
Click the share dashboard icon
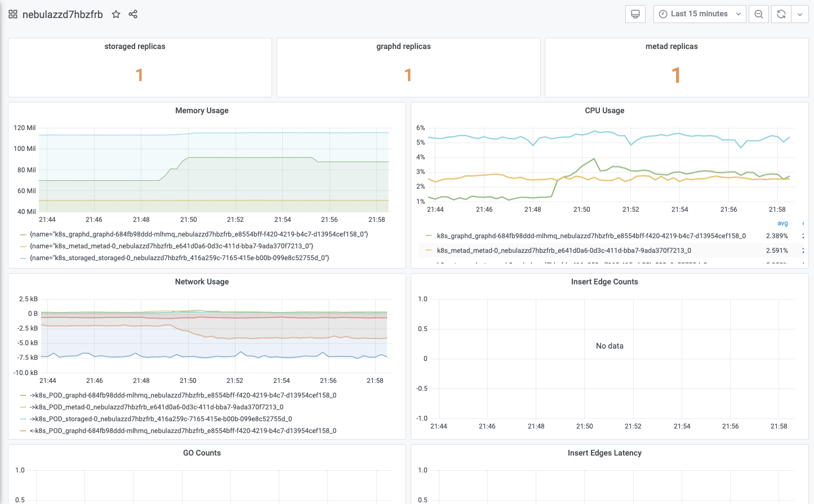[133, 14]
